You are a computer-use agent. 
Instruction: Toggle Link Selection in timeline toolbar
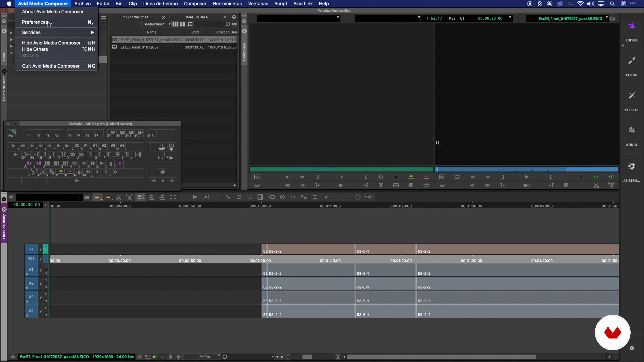[141, 197]
